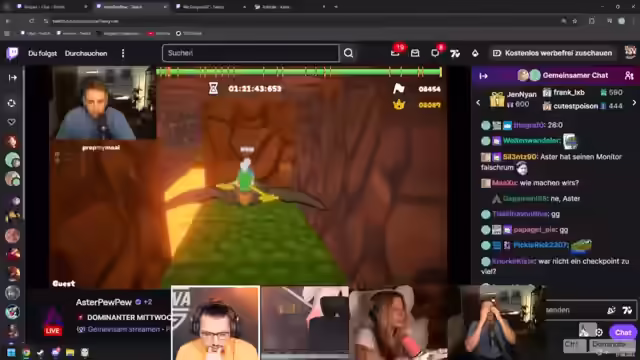Show previous gift leaderboard entry
Viewport: 640px width, 360px height.
[x=478, y=103]
